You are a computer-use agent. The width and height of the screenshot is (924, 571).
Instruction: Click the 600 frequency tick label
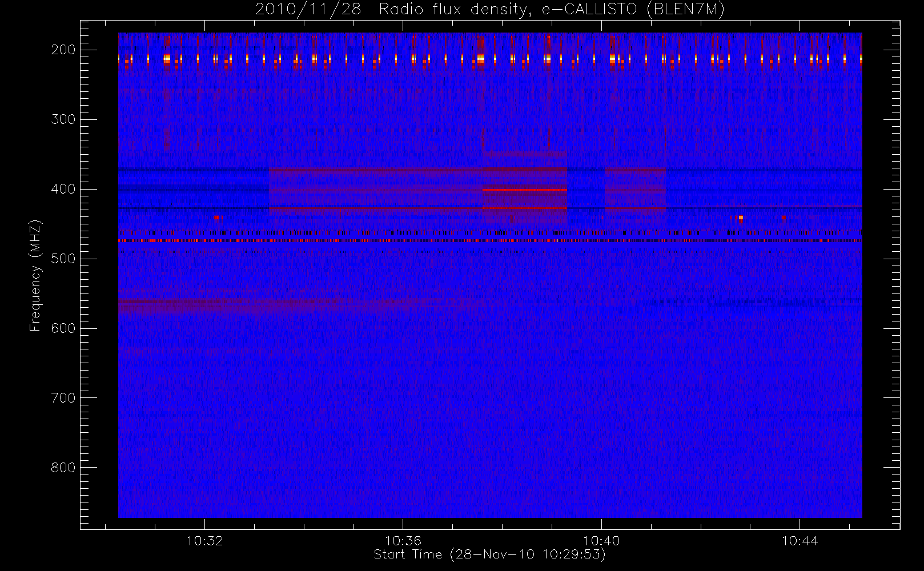pyautogui.click(x=63, y=328)
